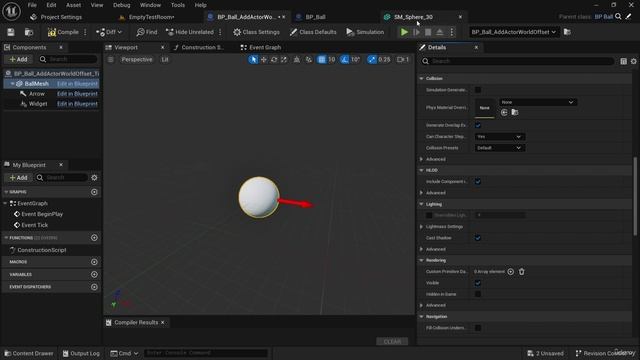Screen dimensions: 640x360
Task: Toggle rotation snapping angle icon
Action: point(345,60)
